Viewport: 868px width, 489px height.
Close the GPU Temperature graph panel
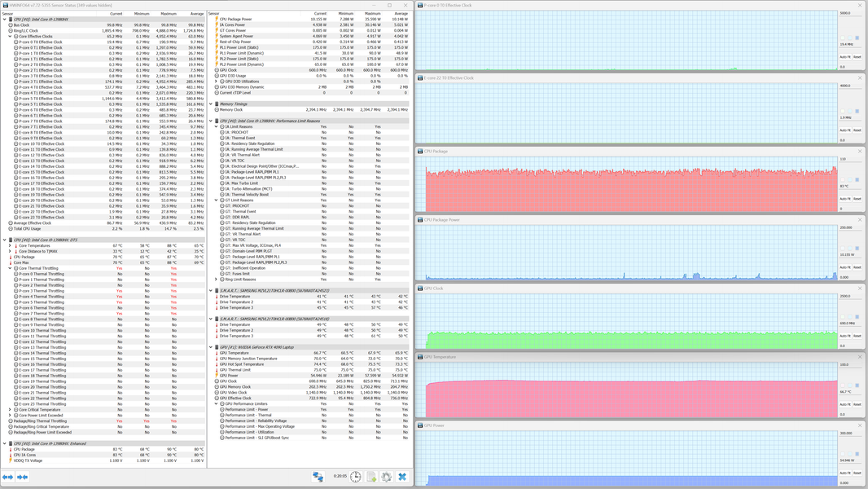pos(860,357)
